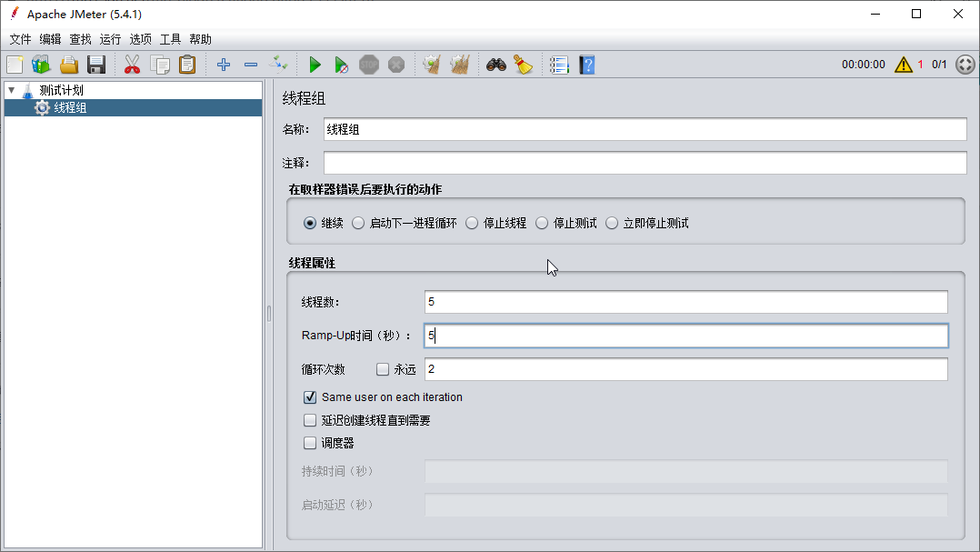
Task: Click the 注释 input field
Action: 645,163
